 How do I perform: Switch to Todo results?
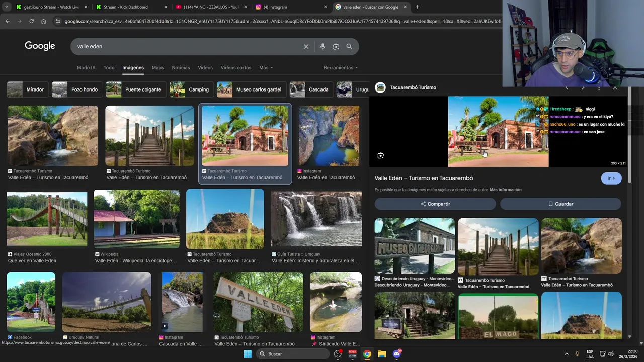click(x=109, y=68)
